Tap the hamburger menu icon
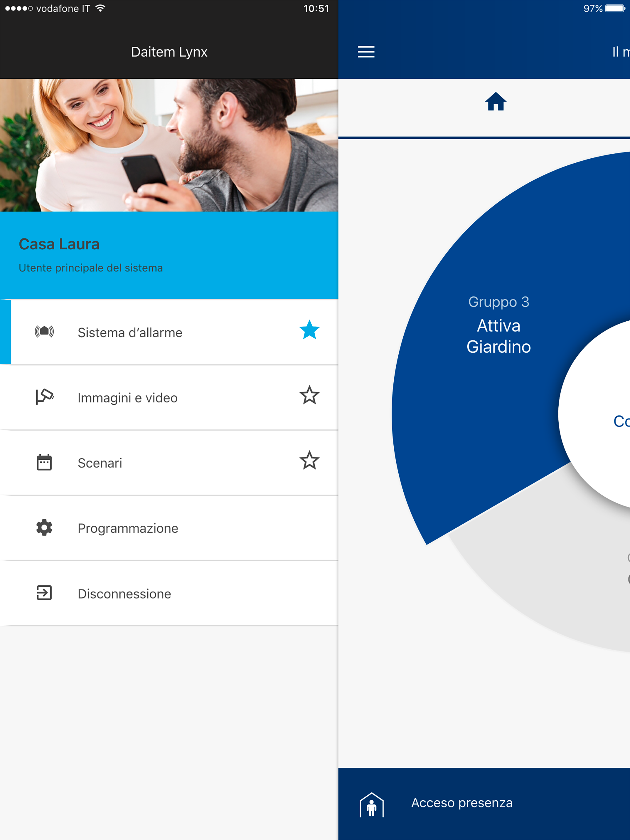Image resolution: width=630 pixels, height=840 pixels. (x=366, y=52)
